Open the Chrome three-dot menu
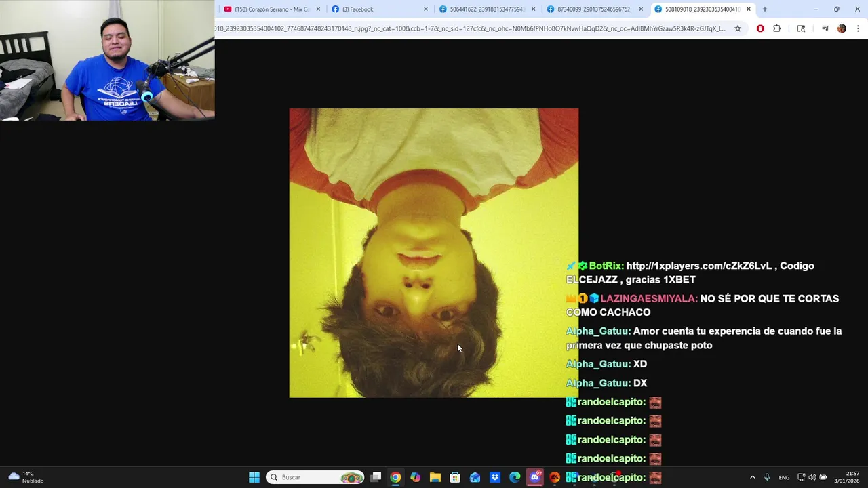The image size is (868, 488). 858,28
